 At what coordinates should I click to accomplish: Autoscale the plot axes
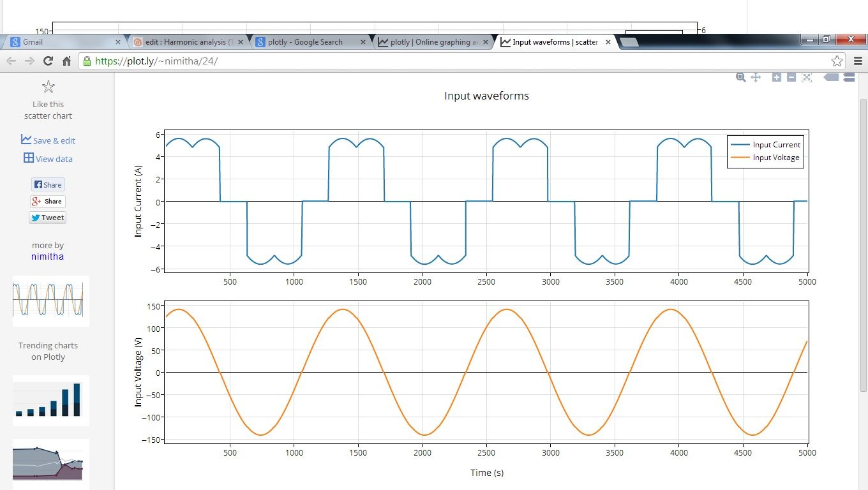[x=807, y=77]
